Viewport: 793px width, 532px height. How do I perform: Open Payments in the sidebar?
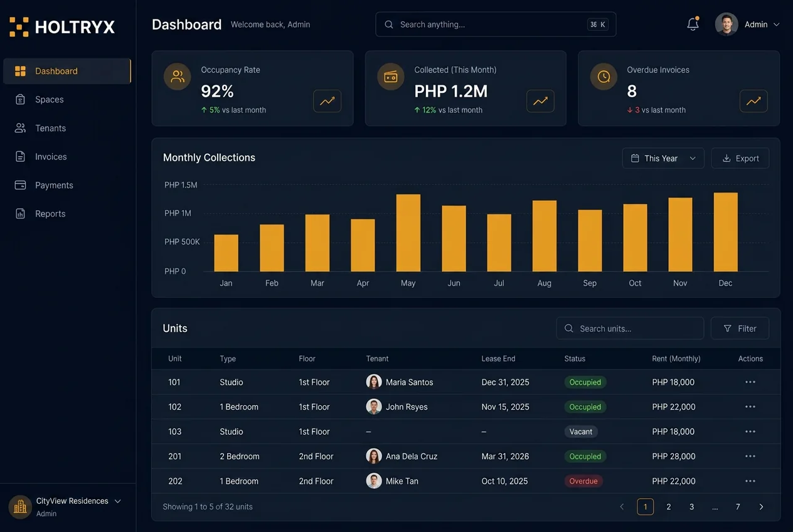67,185
